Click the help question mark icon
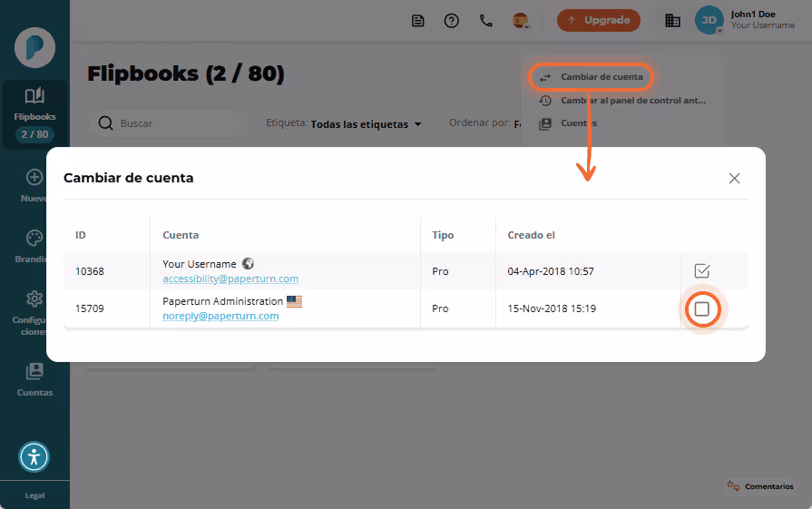This screenshot has height=509, width=812. [x=452, y=21]
